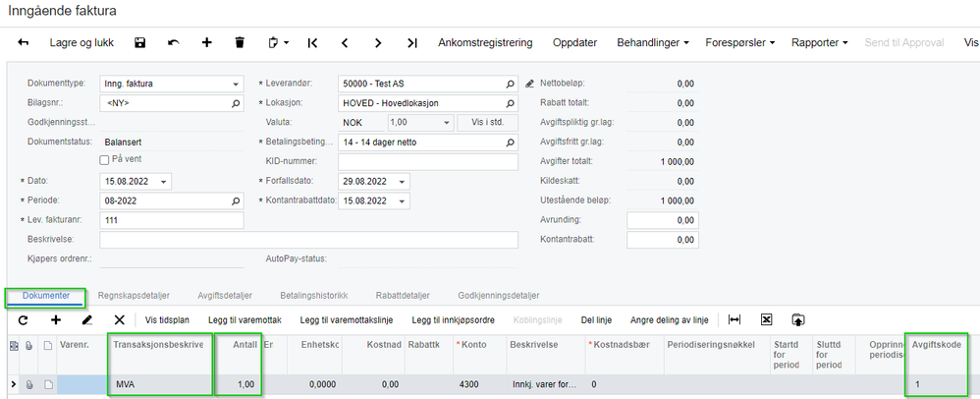Viewport: 980px width, 399px height.
Task: Switch to the Dokumenter tab
Action: point(46,296)
